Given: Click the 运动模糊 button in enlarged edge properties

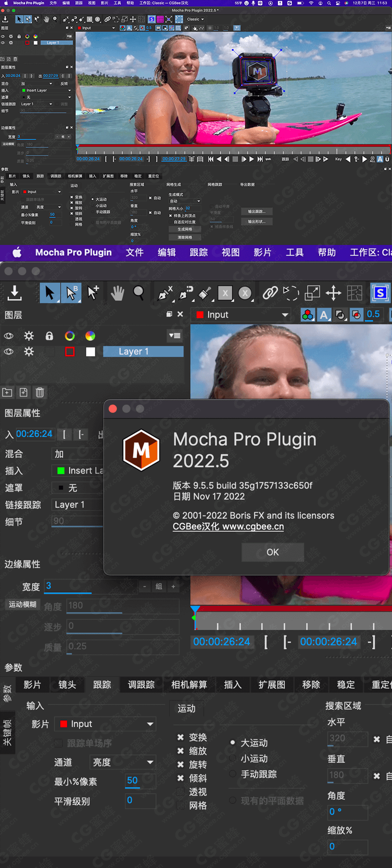Looking at the screenshot, I should click(22, 604).
